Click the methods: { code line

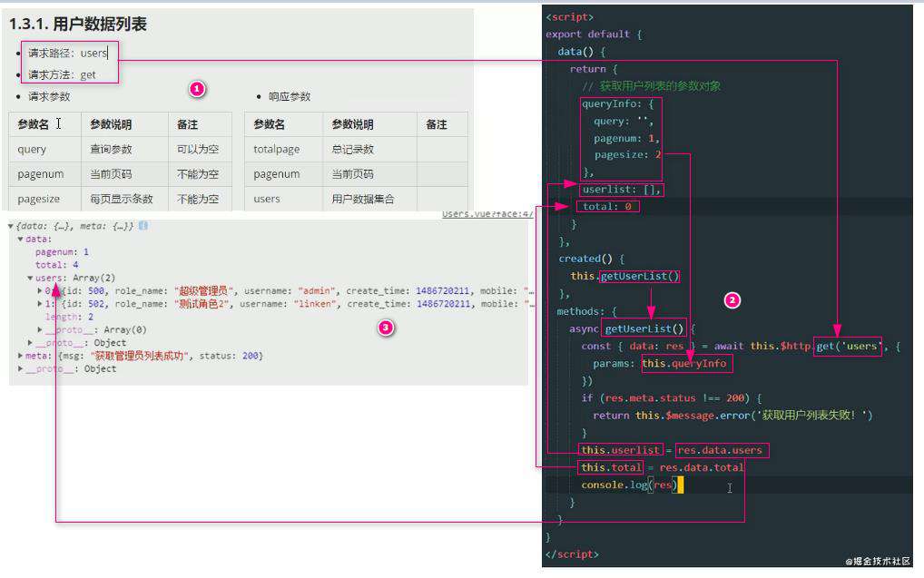click(x=587, y=311)
